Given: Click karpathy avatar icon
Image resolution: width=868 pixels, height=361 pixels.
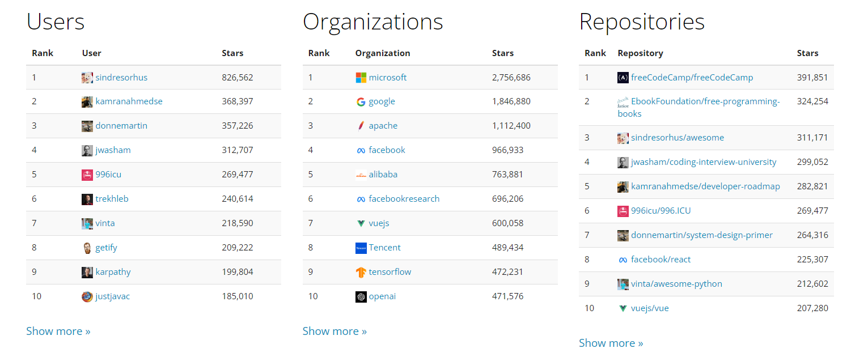Looking at the screenshot, I should pos(87,273).
